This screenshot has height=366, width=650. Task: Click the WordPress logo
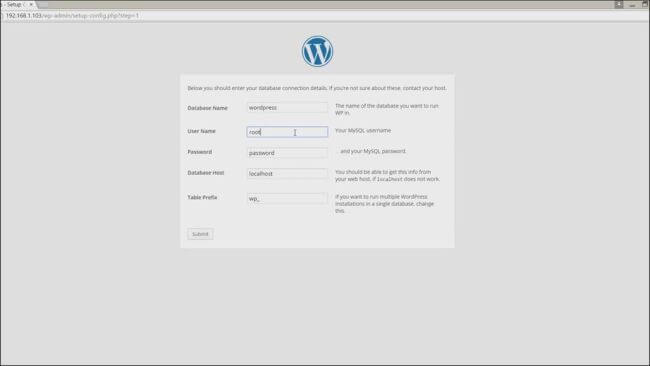tap(317, 51)
